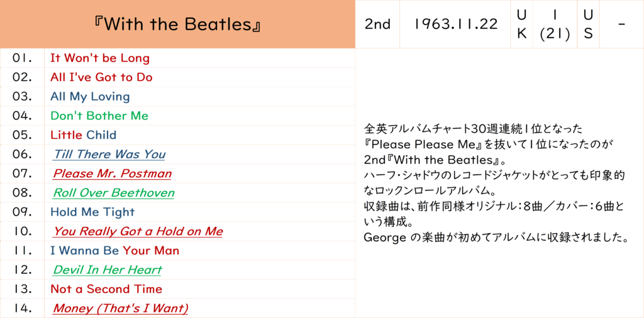Click the "With the Beatles" album title header
The image size is (644, 318).
tap(177, 25)
